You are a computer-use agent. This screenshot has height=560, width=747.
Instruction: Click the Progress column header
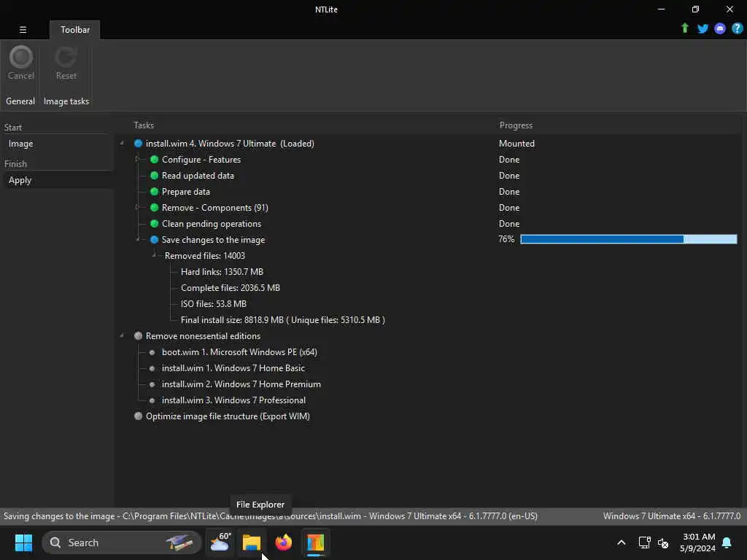(x=516, y=125)
